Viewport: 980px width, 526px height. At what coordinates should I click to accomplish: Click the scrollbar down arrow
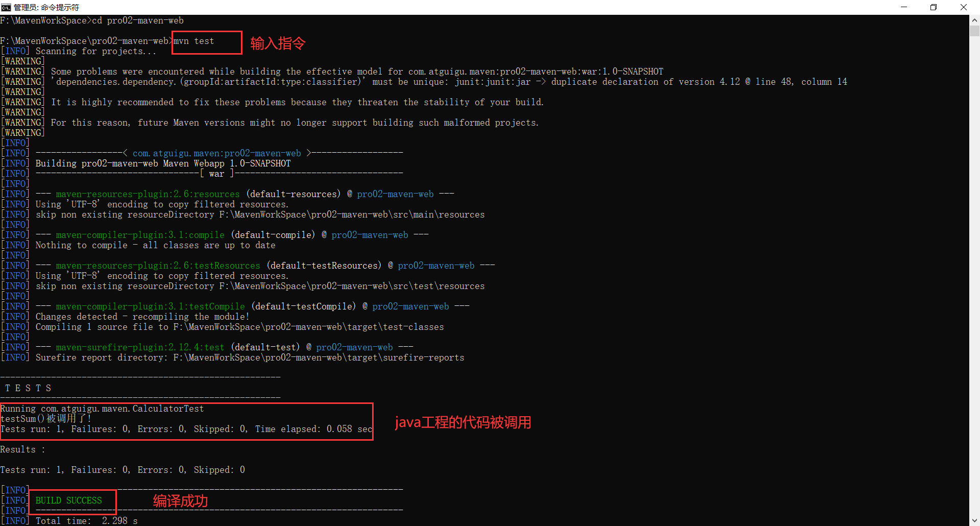pos(974,520)
